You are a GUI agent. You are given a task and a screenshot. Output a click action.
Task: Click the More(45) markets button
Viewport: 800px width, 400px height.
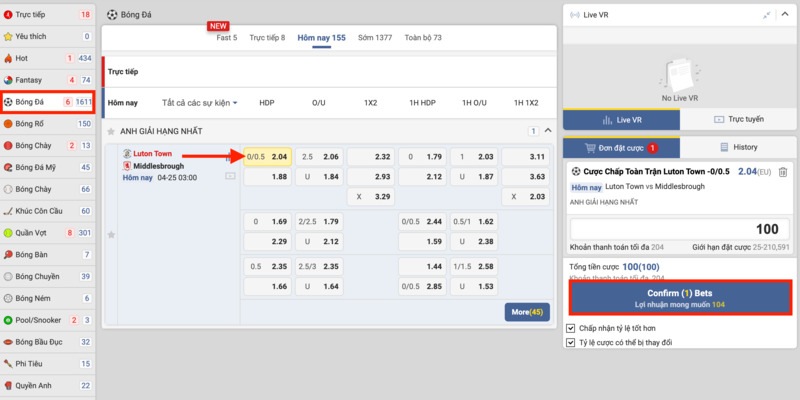click(527, 312)
